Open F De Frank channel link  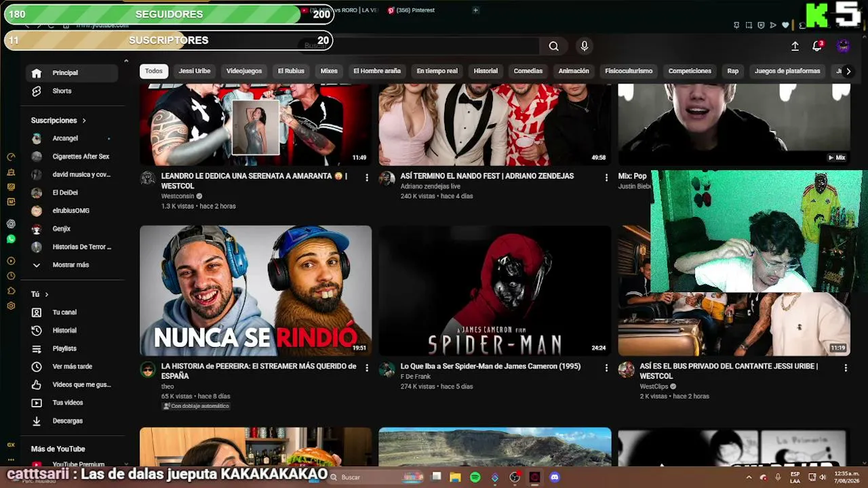pyautogui.click(x=416, y=377)
